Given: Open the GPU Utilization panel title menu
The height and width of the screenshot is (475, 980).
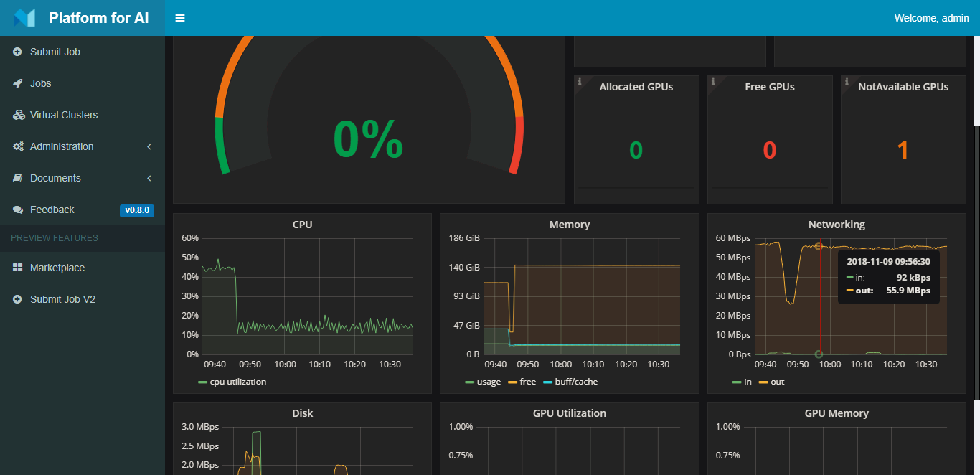Looking at the screenshot, I should click(x=570, y=413).
